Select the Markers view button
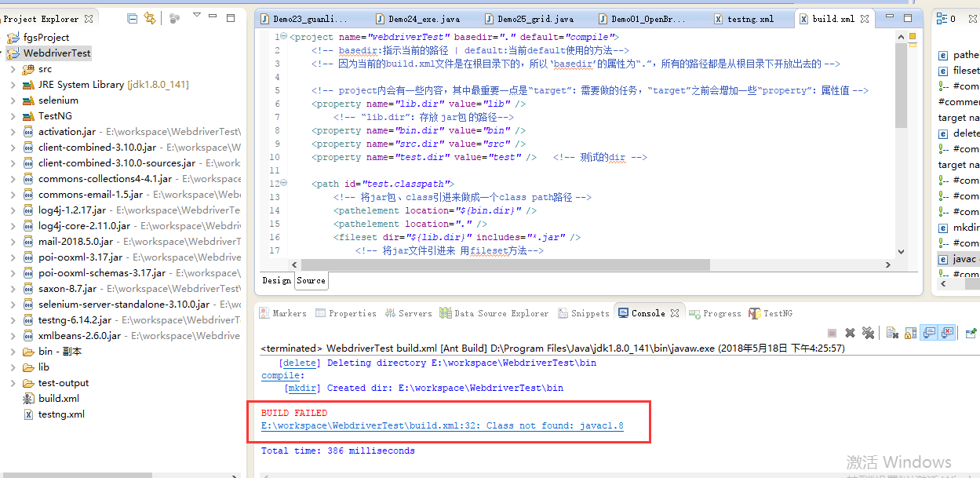The width and height of the screenshot is (980, 478). [x=282, y=312]
